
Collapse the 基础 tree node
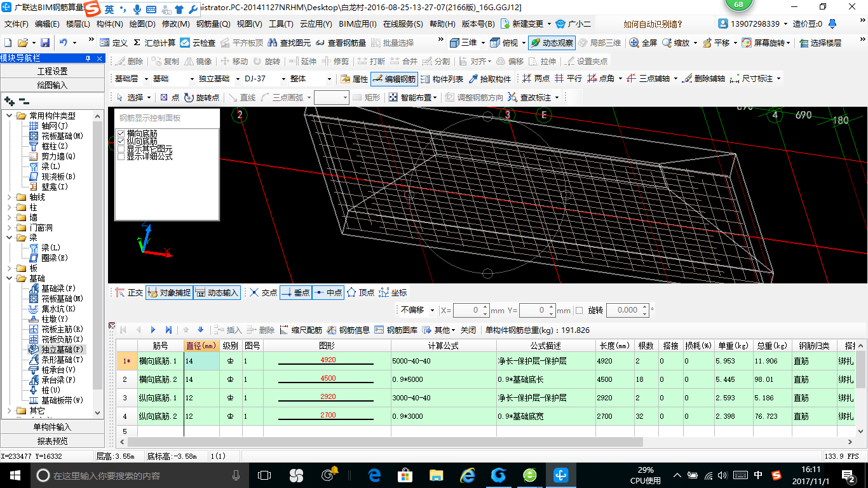click(10, 278)
